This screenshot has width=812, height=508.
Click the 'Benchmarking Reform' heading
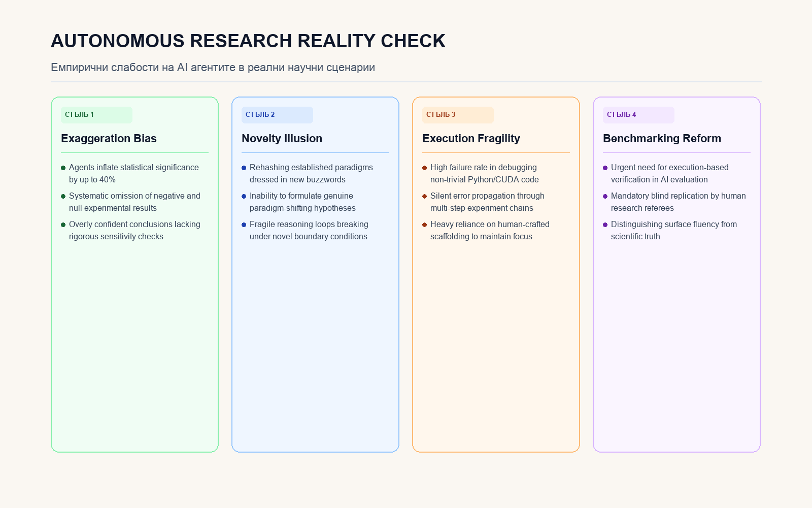pyautogui.click(x=662, y=139)
